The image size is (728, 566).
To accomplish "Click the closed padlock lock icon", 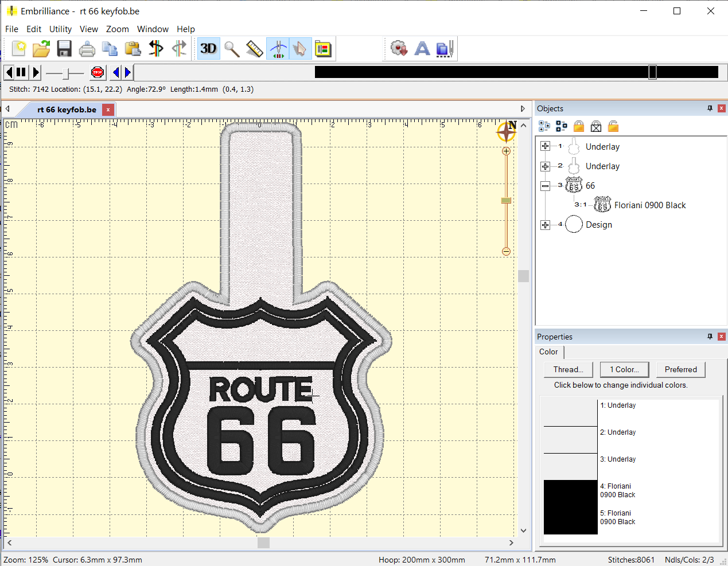I will tap(579, 126).
